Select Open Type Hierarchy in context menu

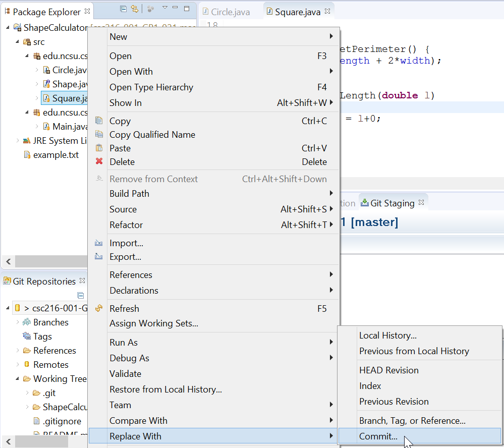click(x=151, y=87)
